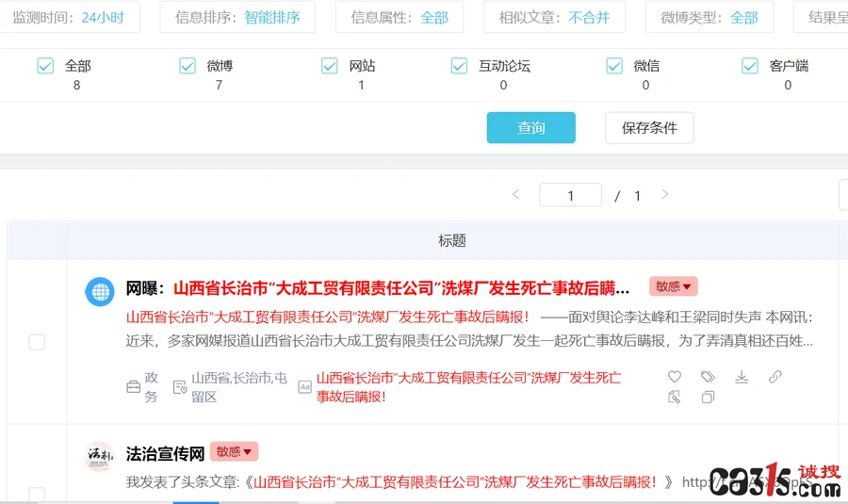Select the first result row checkbox

(37, 342)
